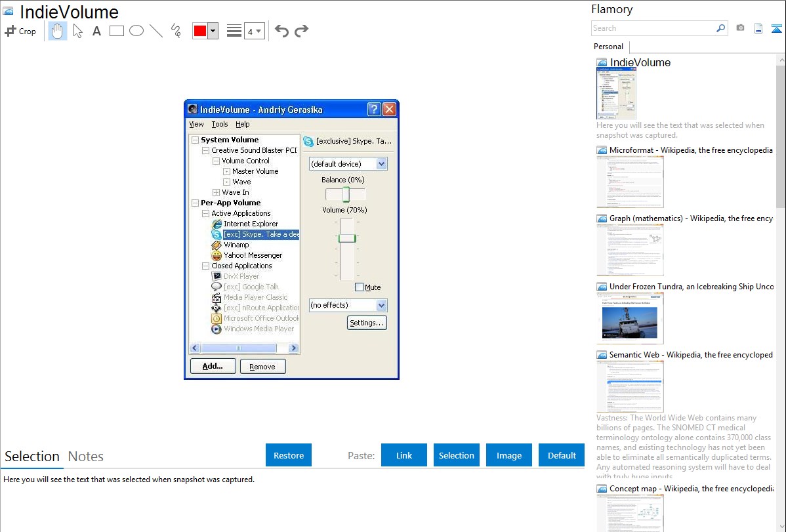
Task: Select the ellipse drawing tool
Action: (x=136, y=31)
